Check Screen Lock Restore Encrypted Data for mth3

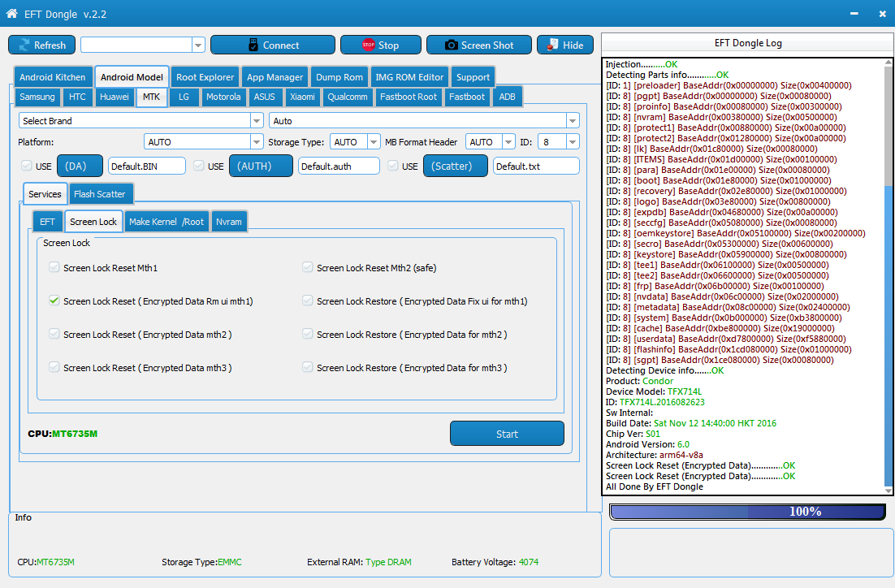(x=308, y=367)
